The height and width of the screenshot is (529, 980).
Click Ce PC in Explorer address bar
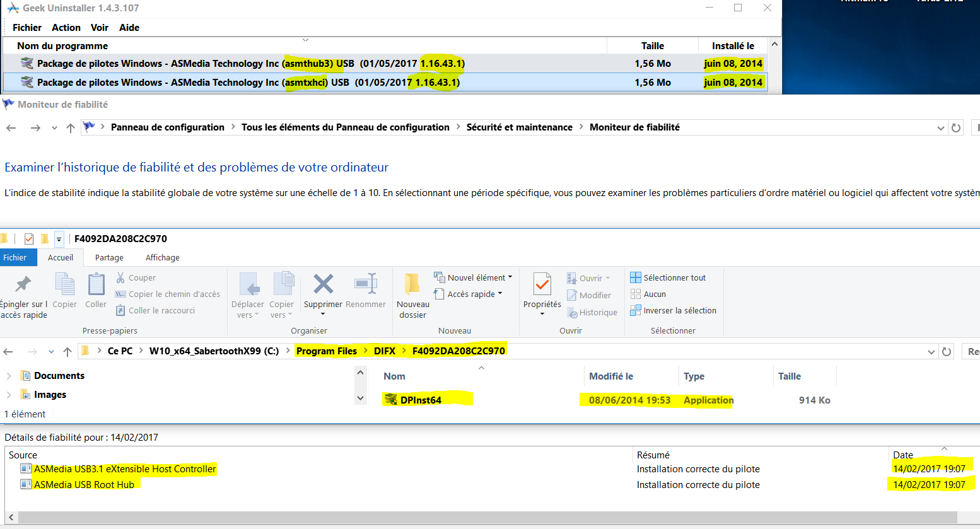[120, 351]
